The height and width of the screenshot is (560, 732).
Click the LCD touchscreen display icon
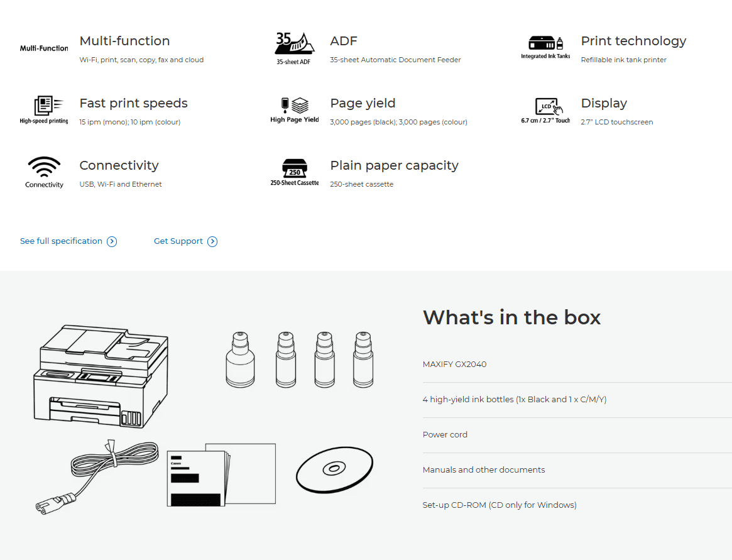pos(545,110)
